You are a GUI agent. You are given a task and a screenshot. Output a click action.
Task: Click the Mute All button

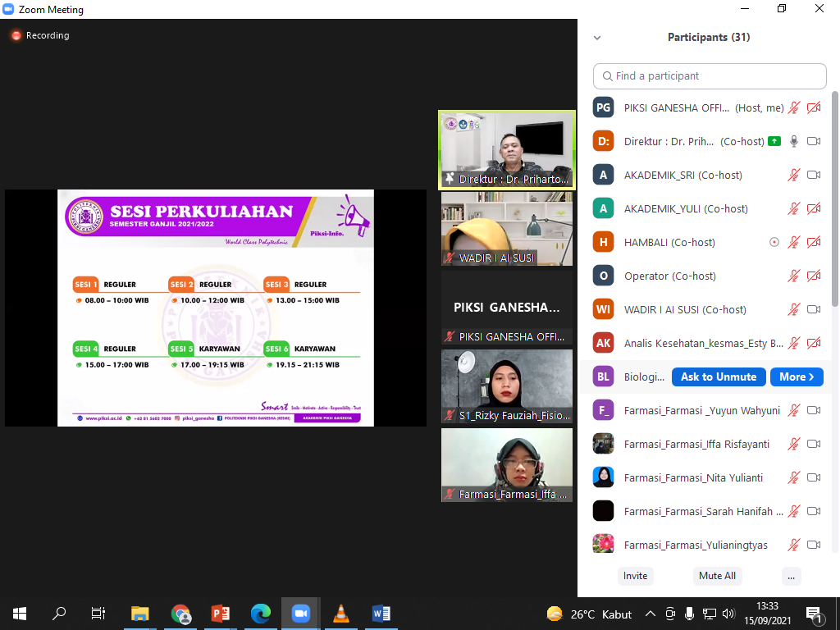(717, 576)
